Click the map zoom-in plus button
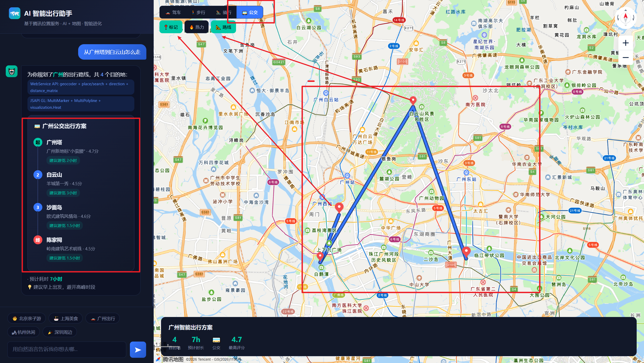Screen dimensions: 644x363 point(625,43)
